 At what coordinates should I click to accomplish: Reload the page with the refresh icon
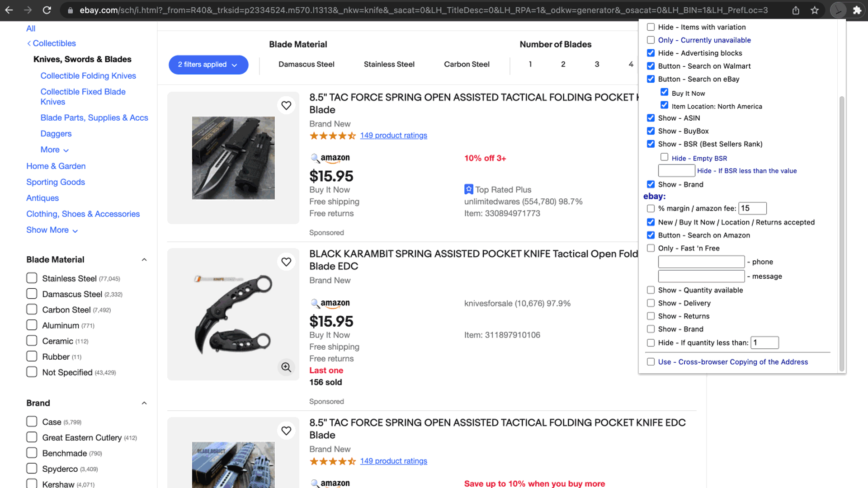click(x=47, y=10)
